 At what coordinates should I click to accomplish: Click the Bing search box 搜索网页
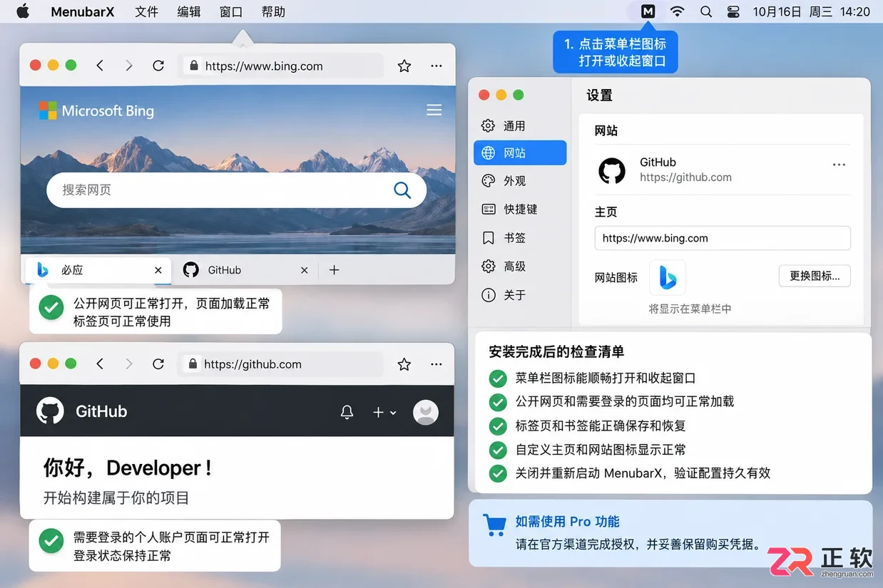[236, 190]
